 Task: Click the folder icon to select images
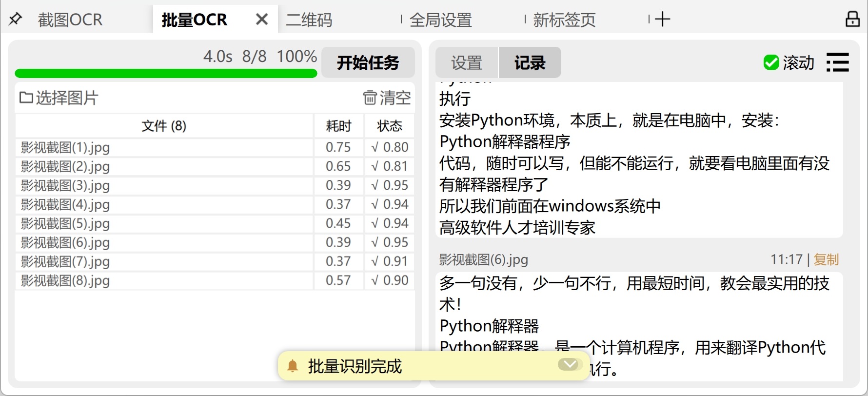click(x=26, y=98)
